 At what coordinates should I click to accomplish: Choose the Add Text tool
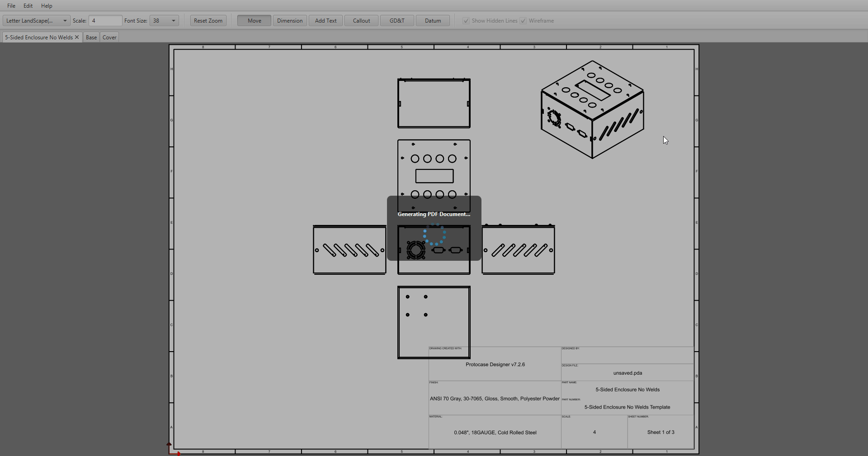[x=325, y=21]
